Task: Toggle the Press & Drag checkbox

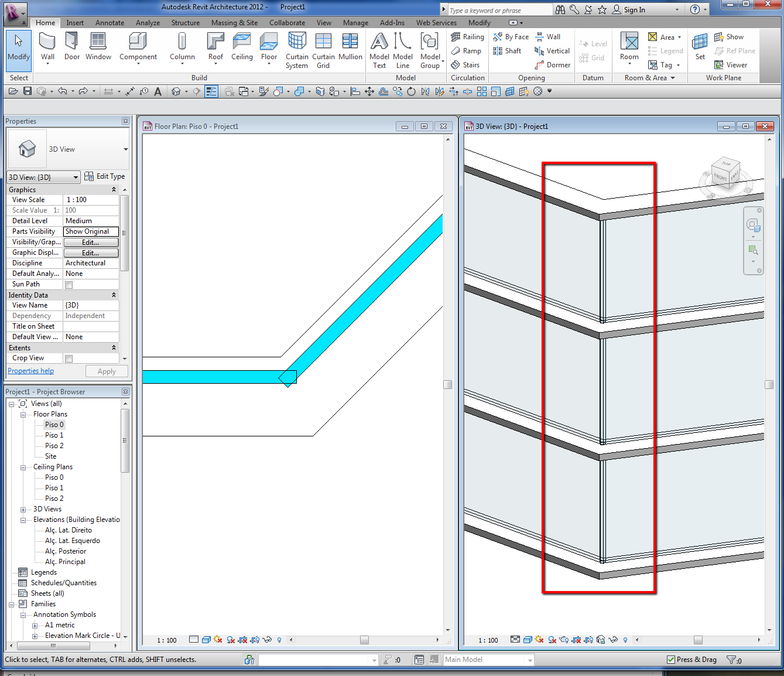Action: coord(671,660)
